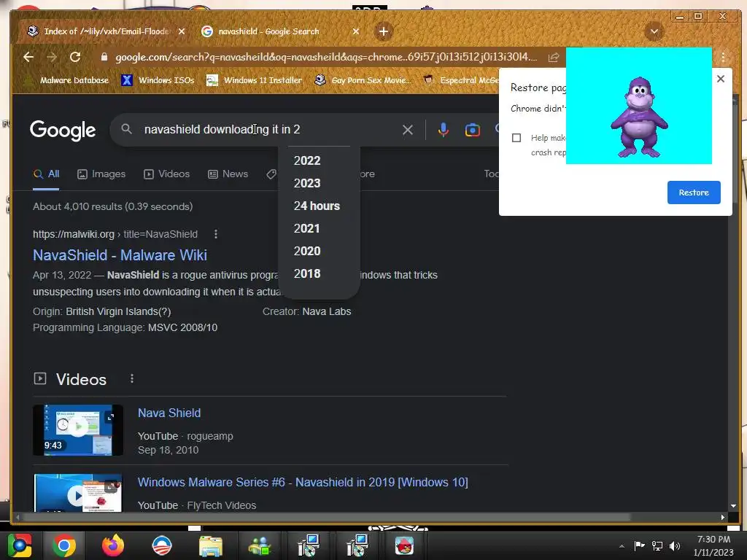
Task: Click the forward navigation arrow
Action: [x=52, y=57]
